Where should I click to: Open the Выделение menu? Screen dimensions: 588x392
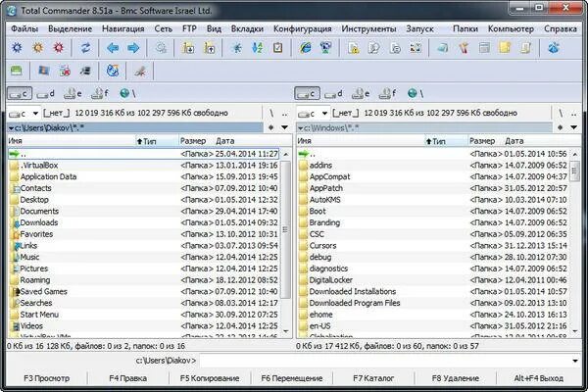tap(71, 28)
